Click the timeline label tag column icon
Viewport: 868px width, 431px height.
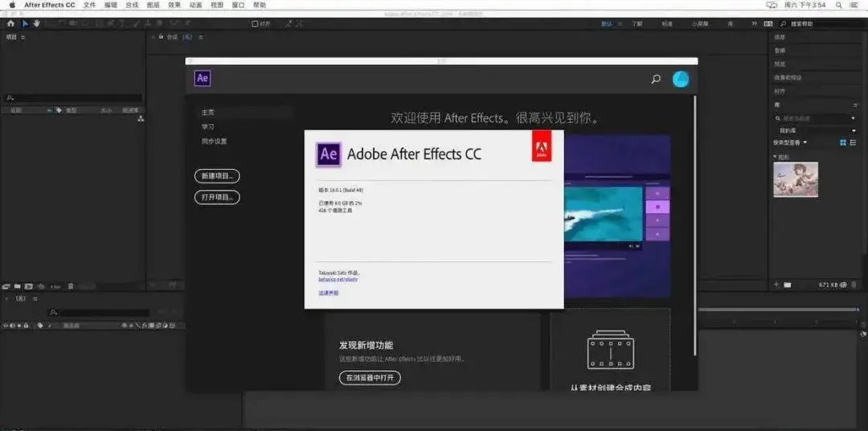click(40, 325)
